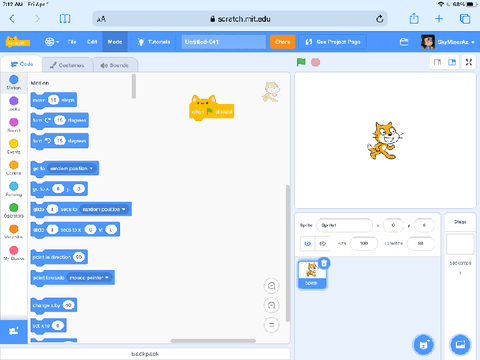Switch to large stage layout
Screen dimensions: 480x360
(452, 62)
